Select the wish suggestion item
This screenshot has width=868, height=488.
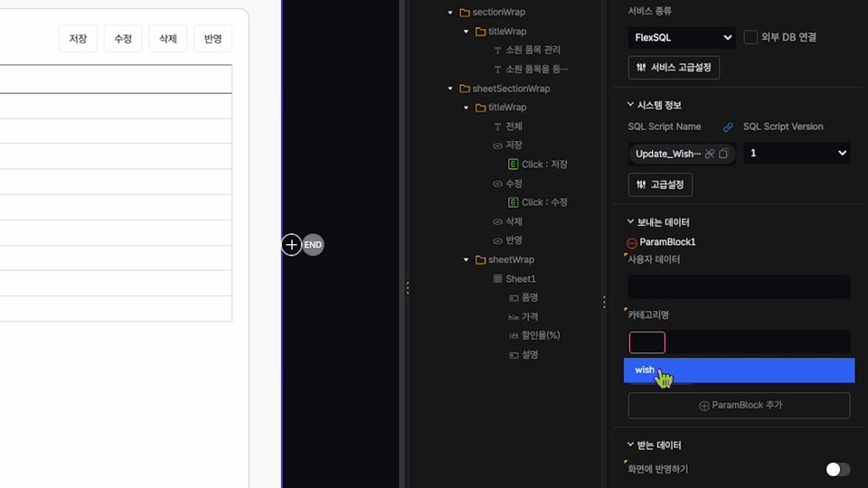[739, 371]
